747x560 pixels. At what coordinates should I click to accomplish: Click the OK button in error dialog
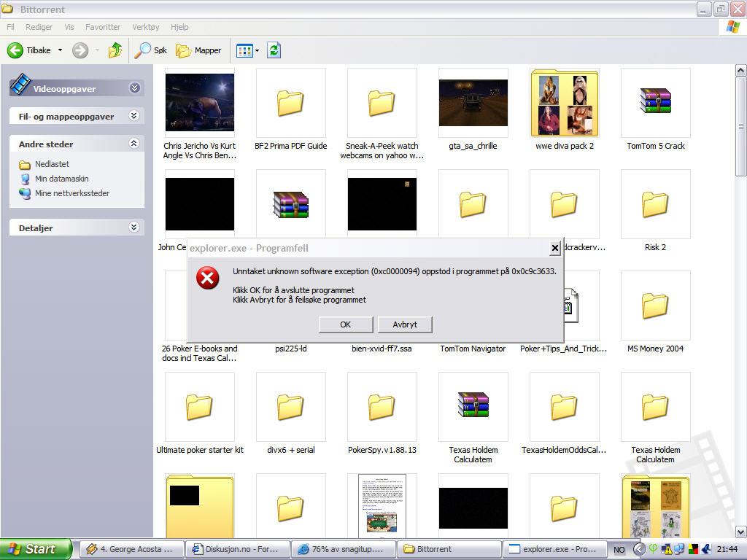coord(345,324)
